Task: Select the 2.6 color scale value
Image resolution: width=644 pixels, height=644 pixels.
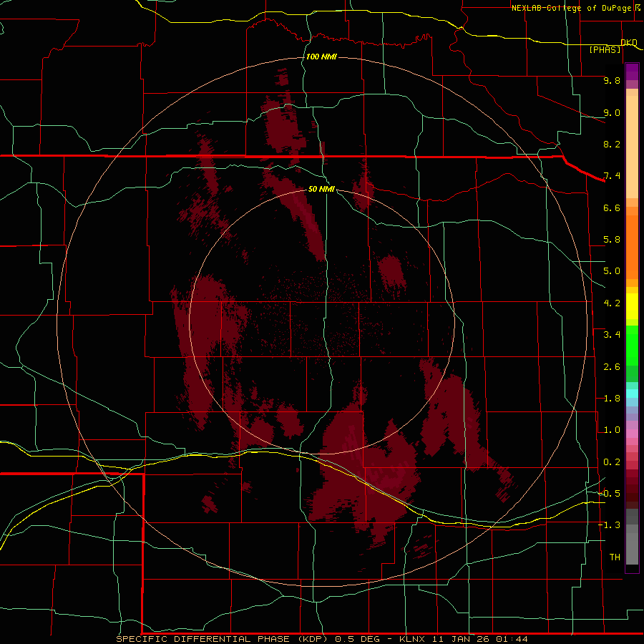Action: pos(612,367)
